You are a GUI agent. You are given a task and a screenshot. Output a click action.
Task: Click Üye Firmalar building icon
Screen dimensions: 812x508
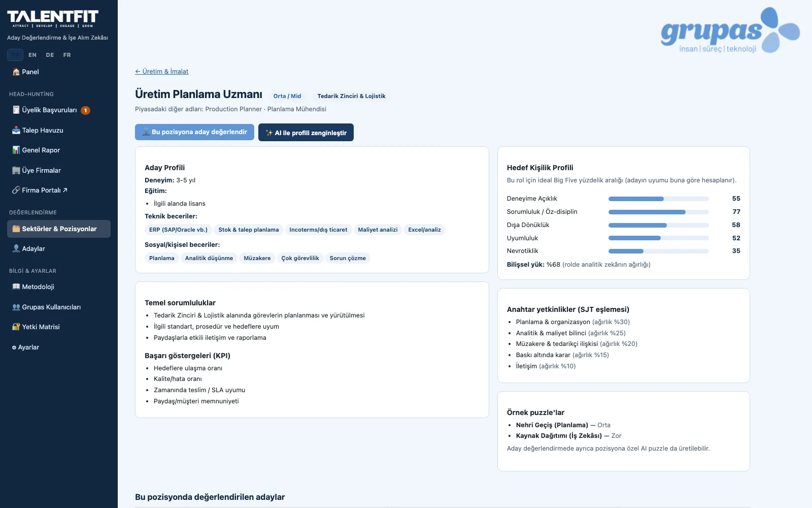(16, 171)
